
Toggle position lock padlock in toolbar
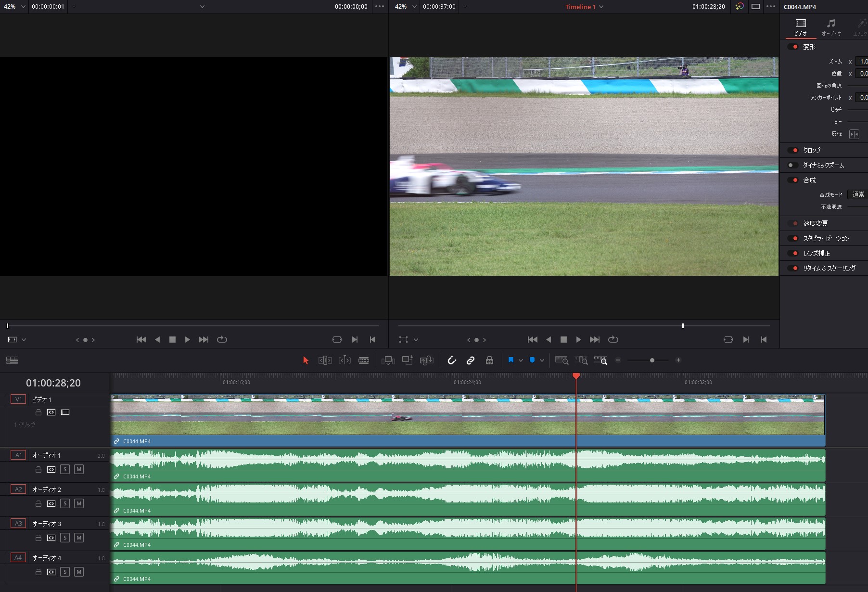[x=489, y=360]
